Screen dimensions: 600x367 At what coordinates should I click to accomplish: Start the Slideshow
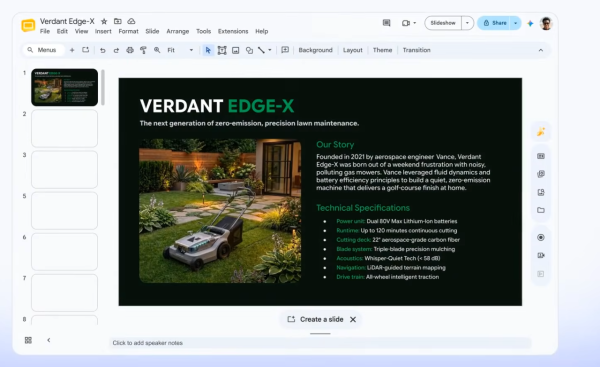[443, 23]
